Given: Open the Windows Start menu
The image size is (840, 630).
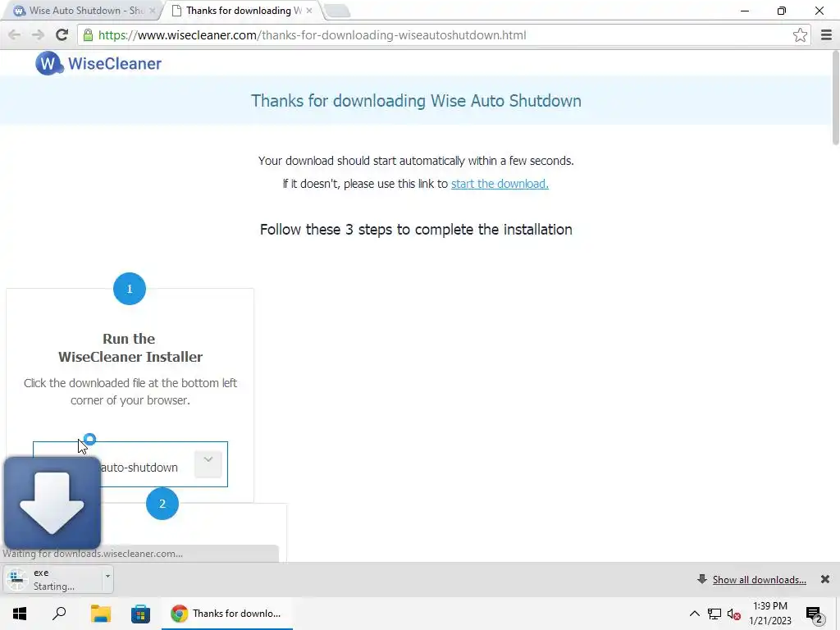Looking at the screenshot, I should (20, 614).
